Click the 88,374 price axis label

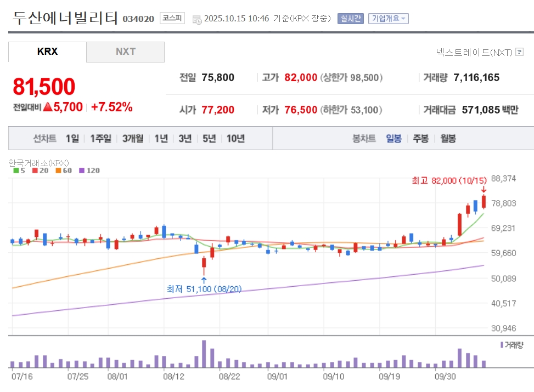[x=503, y=178]
